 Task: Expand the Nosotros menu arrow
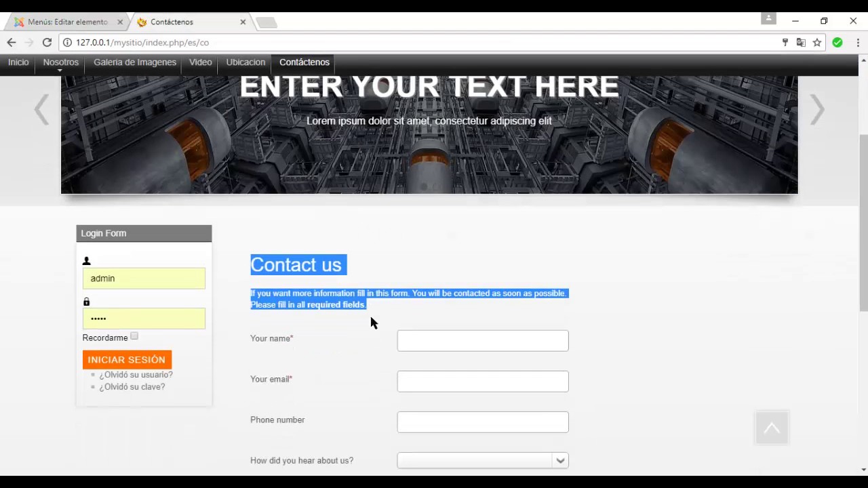[x=60, y=70]
